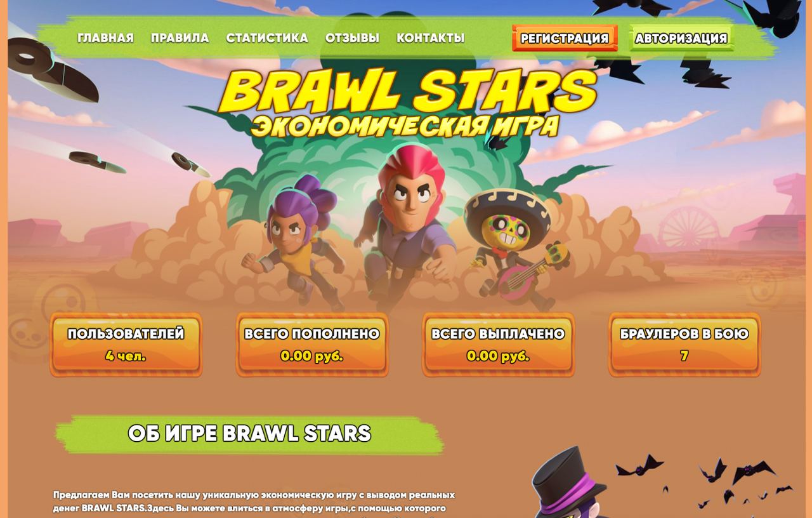Open the КОНТАКТЫ page
Image resolution: width=812 pixels, height=518 pixels.
430,38
